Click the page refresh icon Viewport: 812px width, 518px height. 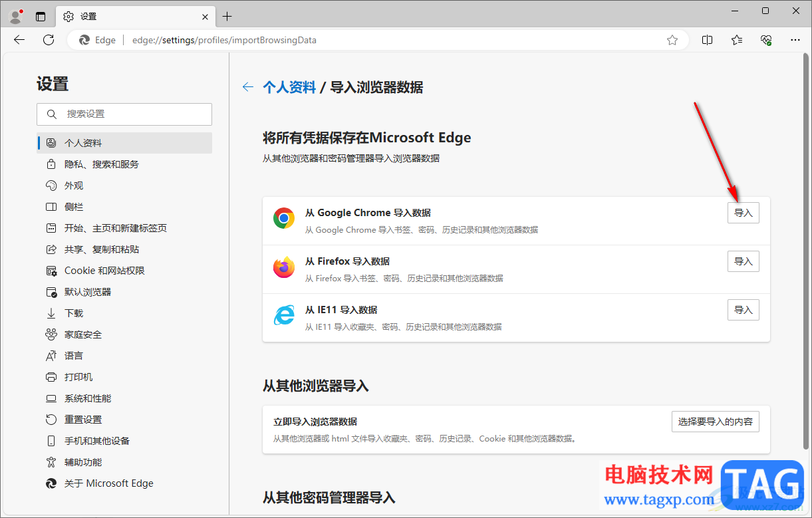click(48, 40)
